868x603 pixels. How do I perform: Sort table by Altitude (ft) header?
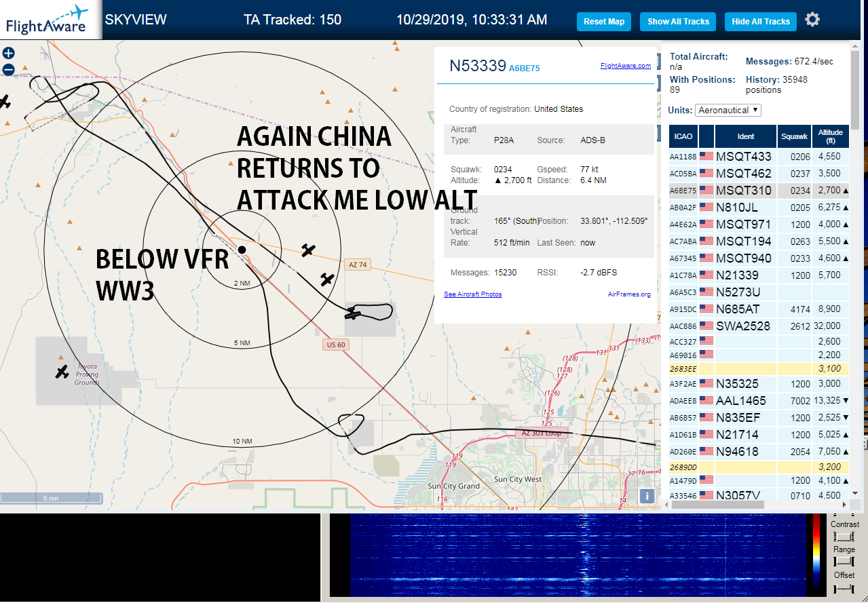pos(830,136)
